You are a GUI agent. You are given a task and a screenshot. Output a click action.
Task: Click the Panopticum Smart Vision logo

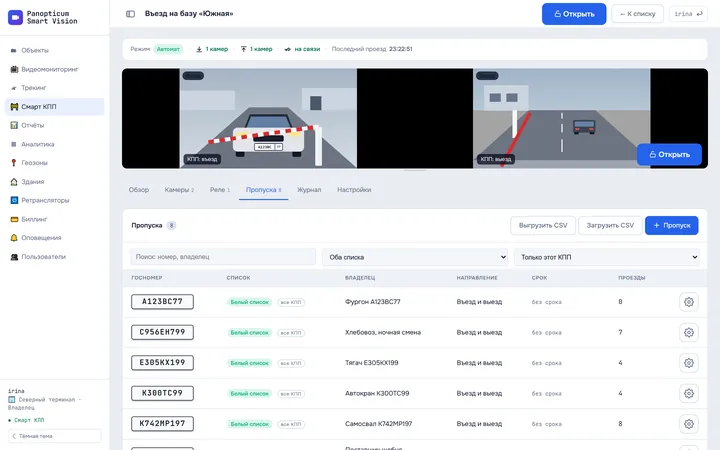[43, 17]
